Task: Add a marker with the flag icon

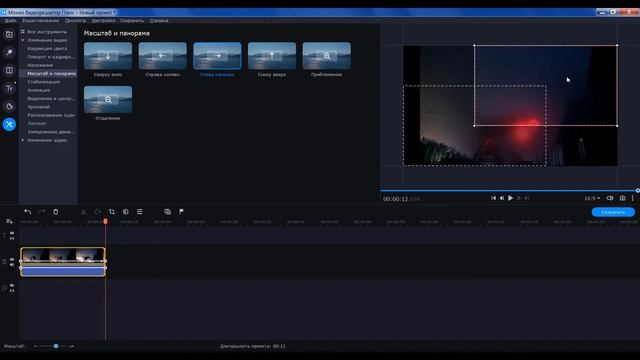Action: tap(181, 211)
